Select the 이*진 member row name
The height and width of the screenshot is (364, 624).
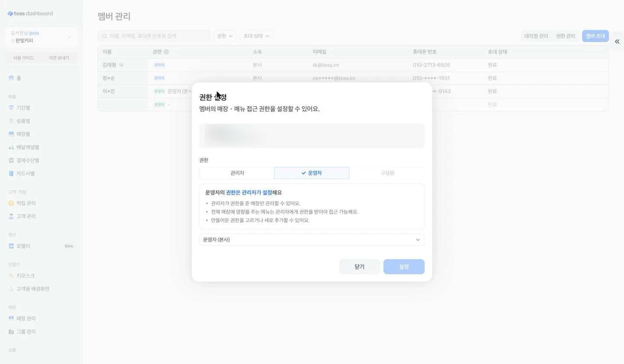click(x=109, y=91)
